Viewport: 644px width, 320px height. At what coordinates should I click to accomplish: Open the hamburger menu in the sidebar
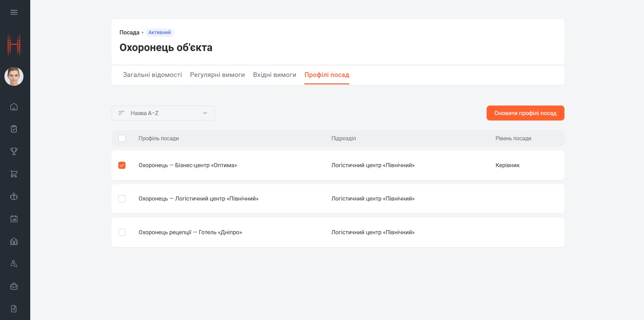pyautogui.click(x=14, y=12)
